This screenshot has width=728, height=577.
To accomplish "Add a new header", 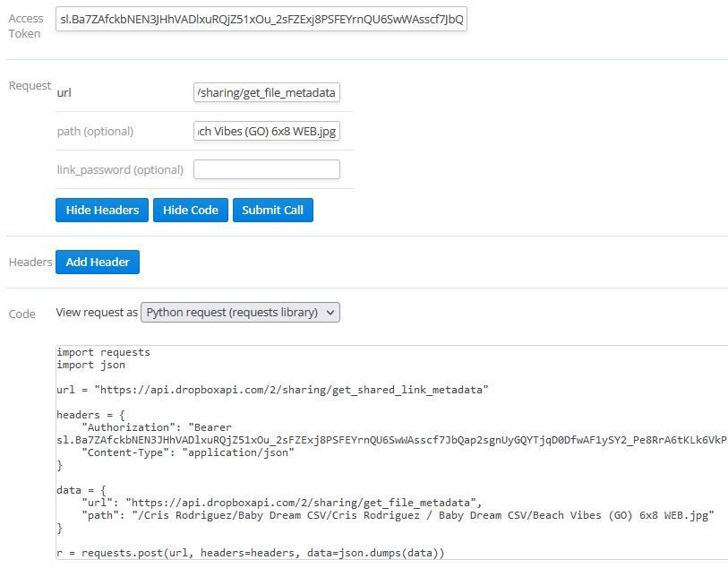I will tap(98, 262).
